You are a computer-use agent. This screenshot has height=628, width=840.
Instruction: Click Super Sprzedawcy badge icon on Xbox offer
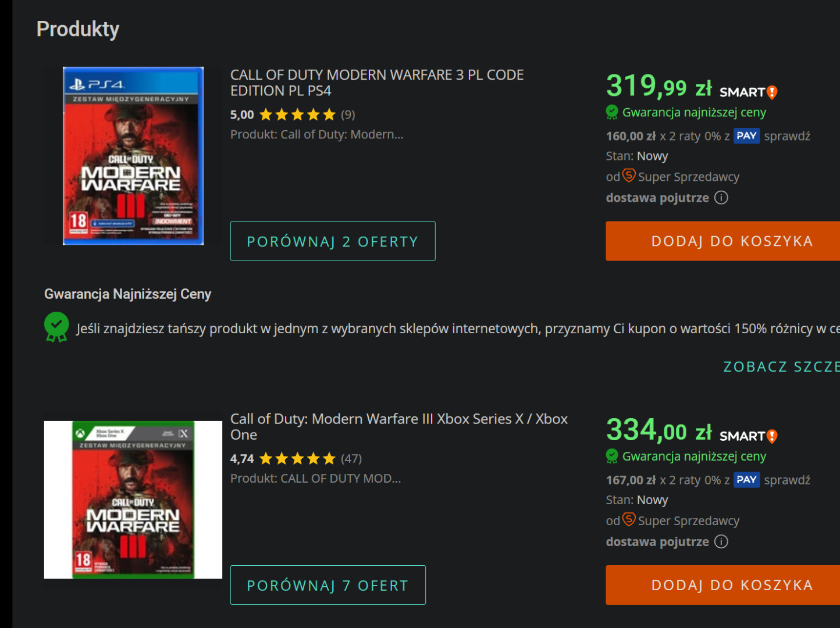point(629,519)
